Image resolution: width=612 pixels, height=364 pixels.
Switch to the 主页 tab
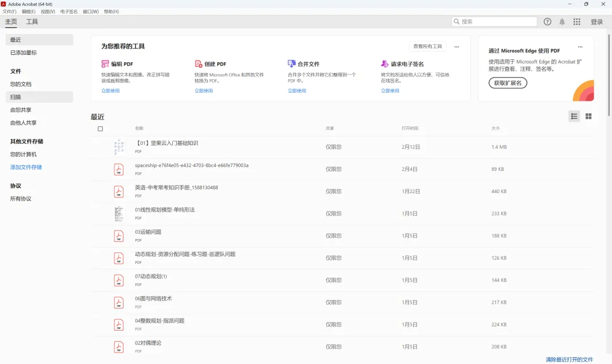(x=11, y=22)
